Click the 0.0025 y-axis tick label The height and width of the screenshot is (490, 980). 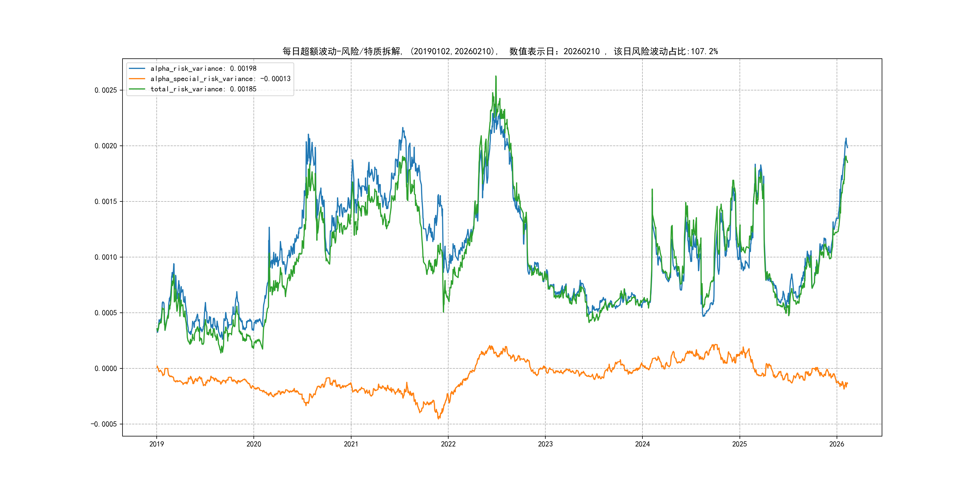[x=105, y=90]
